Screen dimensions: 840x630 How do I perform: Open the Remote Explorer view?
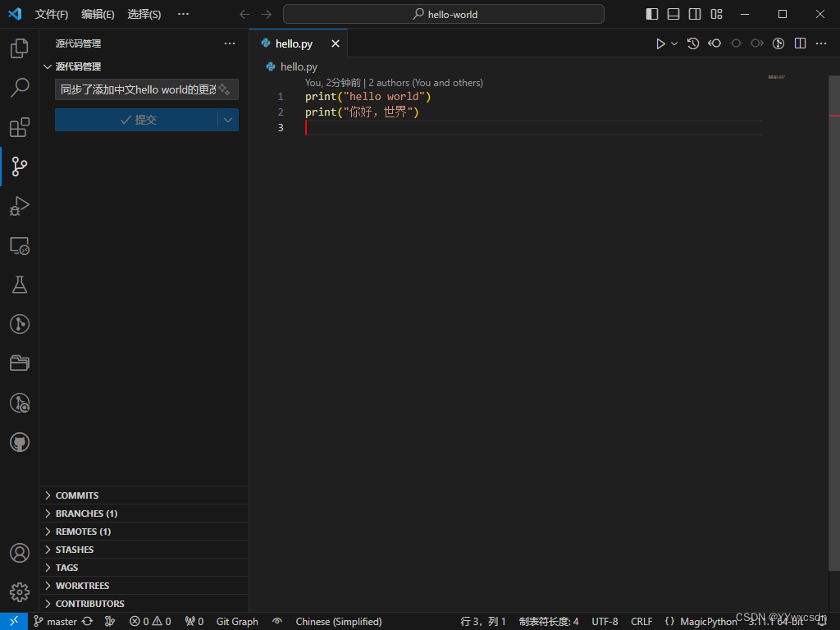20,245
